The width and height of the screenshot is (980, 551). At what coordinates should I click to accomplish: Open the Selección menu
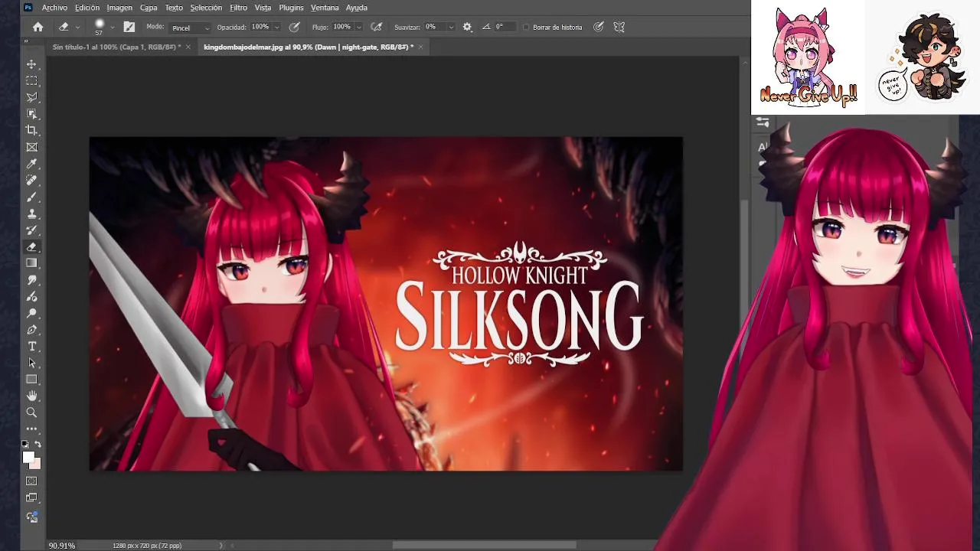206,8
